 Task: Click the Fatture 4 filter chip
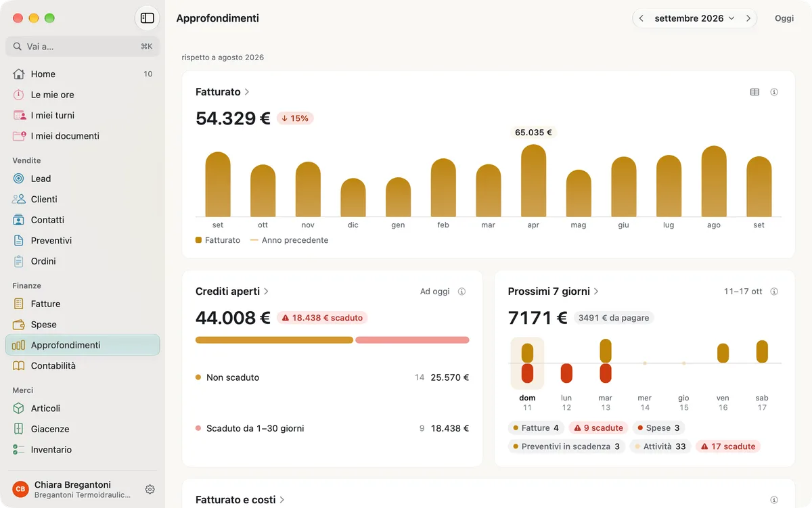click(536, 428)
